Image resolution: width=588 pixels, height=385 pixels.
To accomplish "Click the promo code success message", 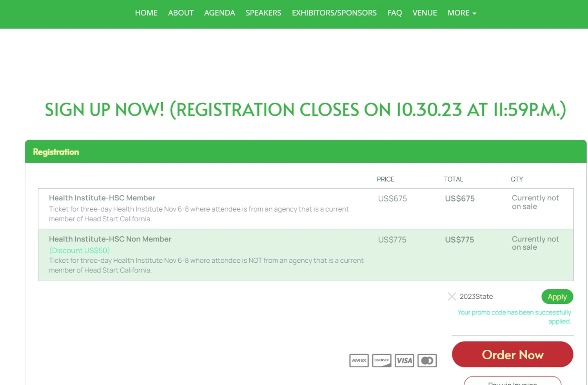I will click(514, 317).
